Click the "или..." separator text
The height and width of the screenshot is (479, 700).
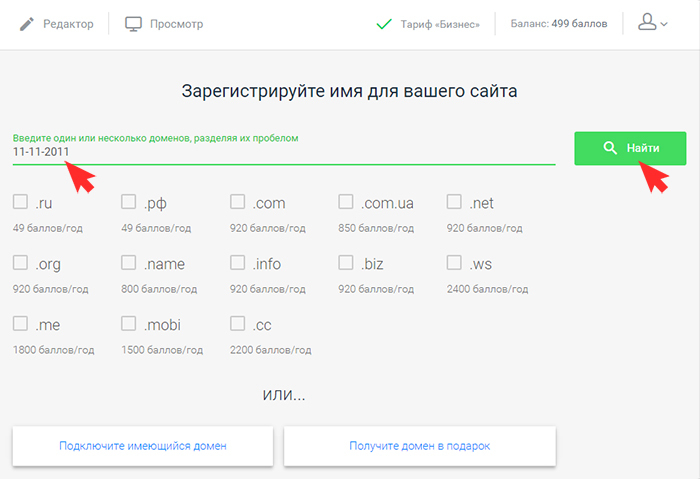pos(284,395)
